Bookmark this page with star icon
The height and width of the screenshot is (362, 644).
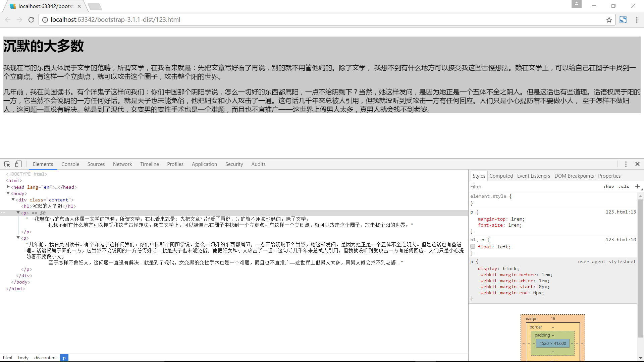click(609, 20)
